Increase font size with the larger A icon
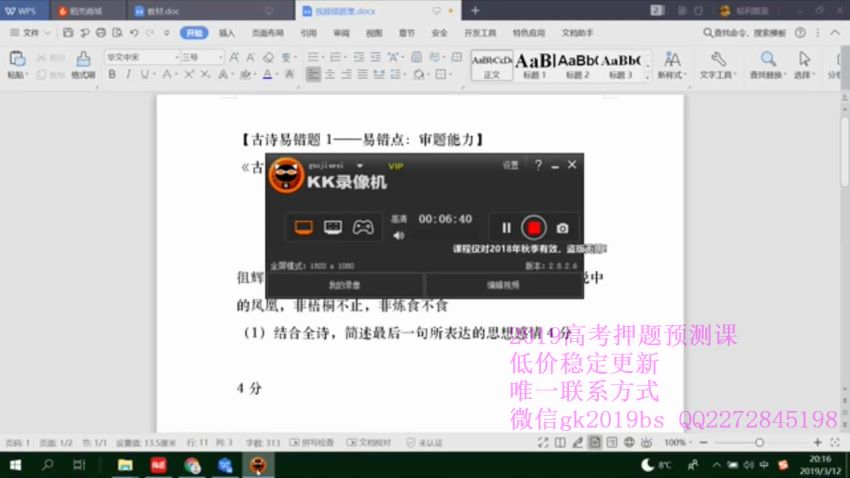Image resolution: width=850 pixels, height=478 pixels. coord(234,57)
